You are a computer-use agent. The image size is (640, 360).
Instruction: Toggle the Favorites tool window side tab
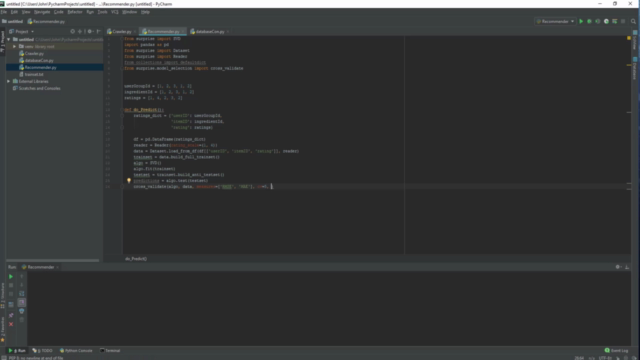pyautogui.click(x=2, y=329)
